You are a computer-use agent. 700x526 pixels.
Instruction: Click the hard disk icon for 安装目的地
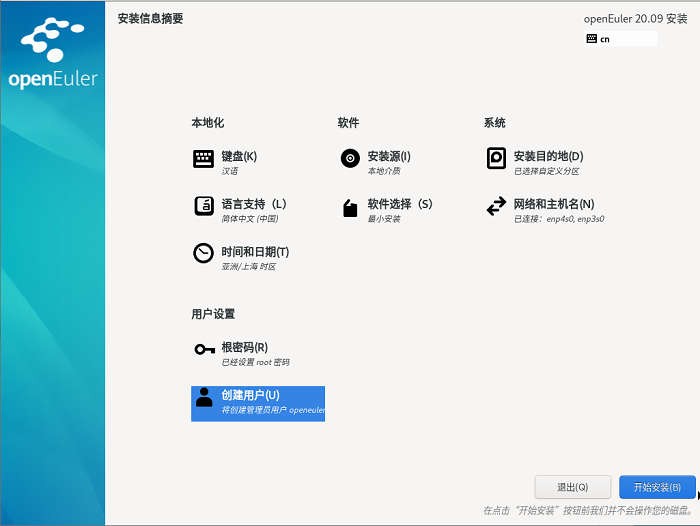pos(496,159)
